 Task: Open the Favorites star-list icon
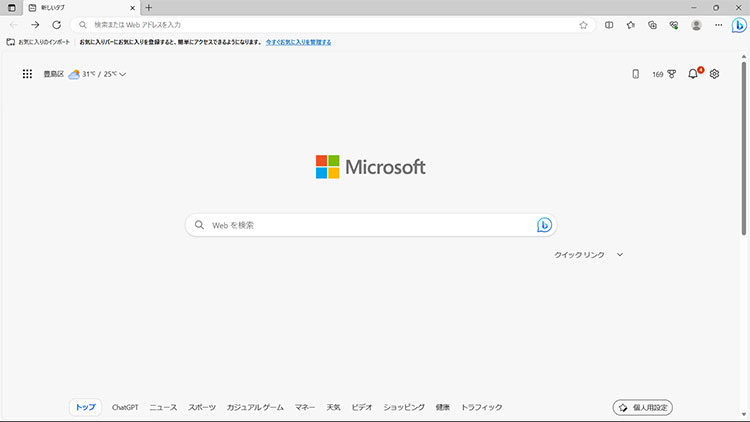point(631,25)
